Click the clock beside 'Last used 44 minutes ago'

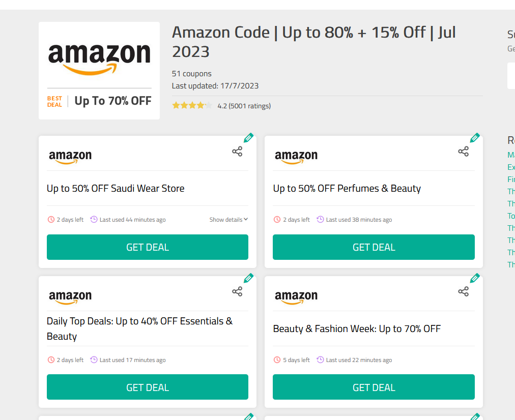point(94,219)
